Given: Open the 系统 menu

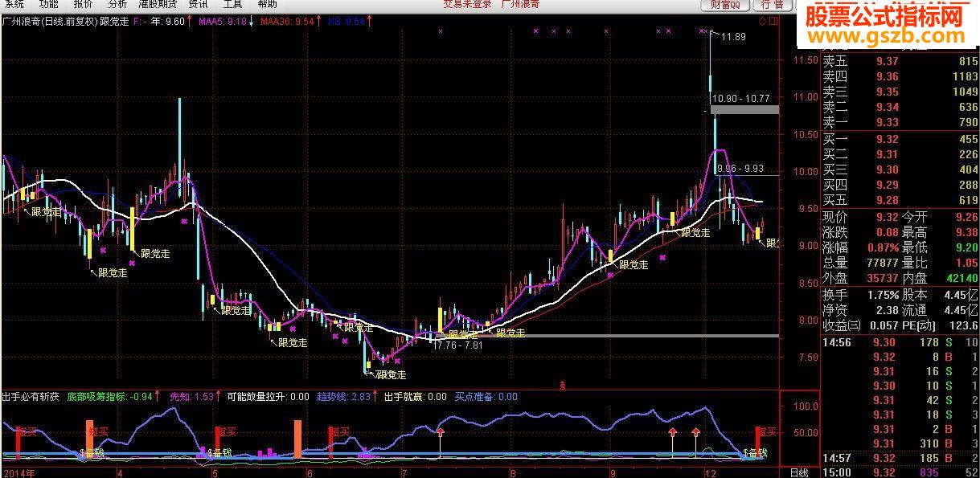Looking at the screenshot, I should 14,4.
